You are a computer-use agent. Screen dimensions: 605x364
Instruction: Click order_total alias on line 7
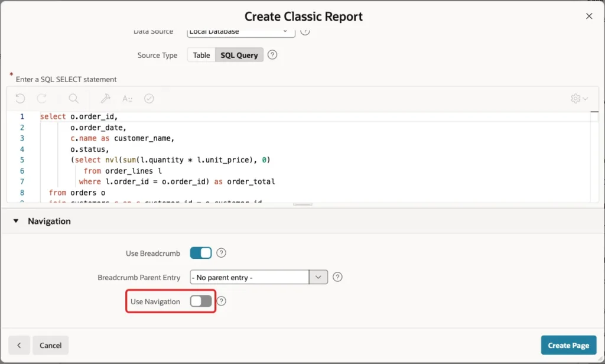click(x=251, y=181)
